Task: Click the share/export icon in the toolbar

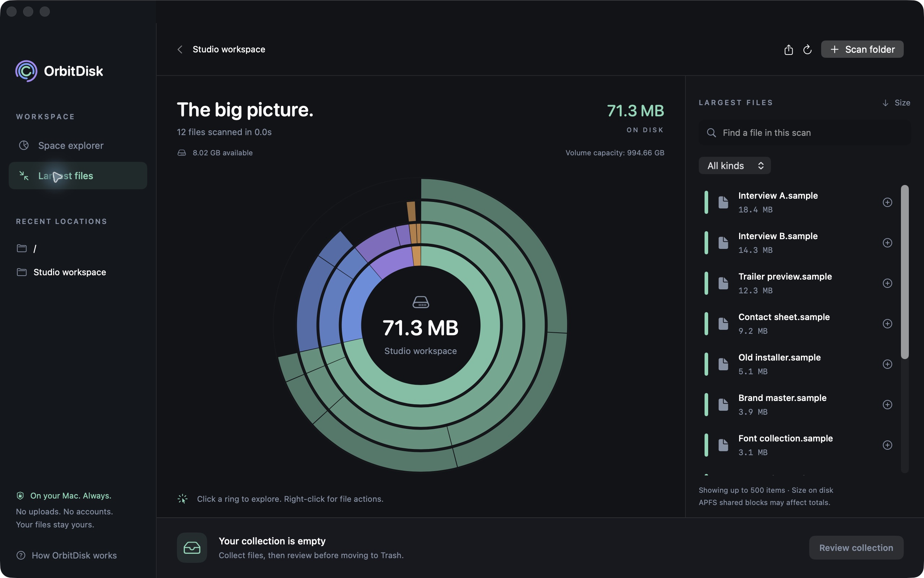Action: pyautogui.click(x=788, y=50)
